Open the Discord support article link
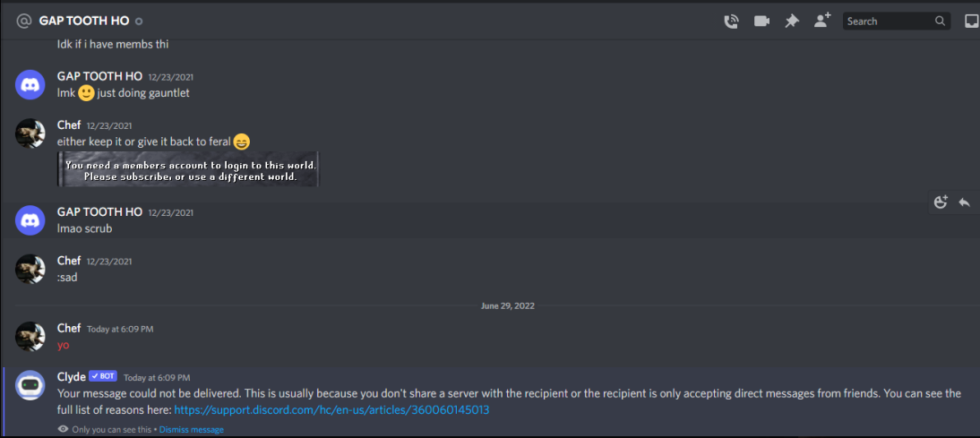 (331, 409)
